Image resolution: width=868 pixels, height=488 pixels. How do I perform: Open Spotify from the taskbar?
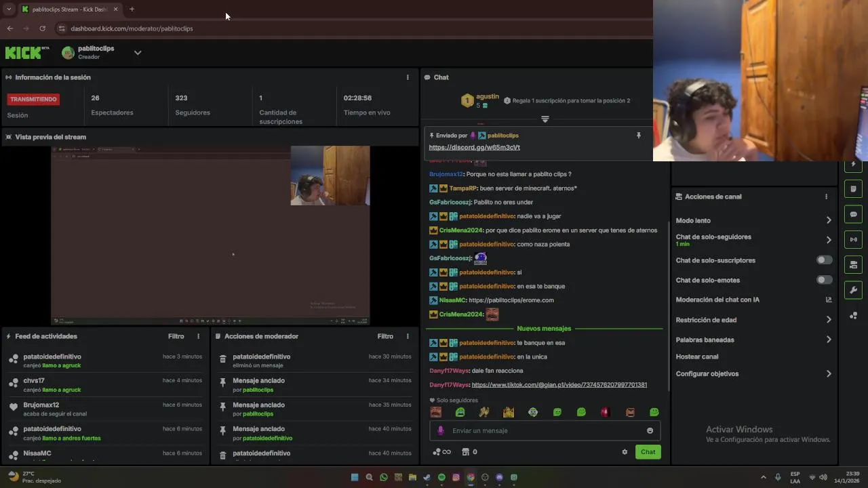point(441,477)
